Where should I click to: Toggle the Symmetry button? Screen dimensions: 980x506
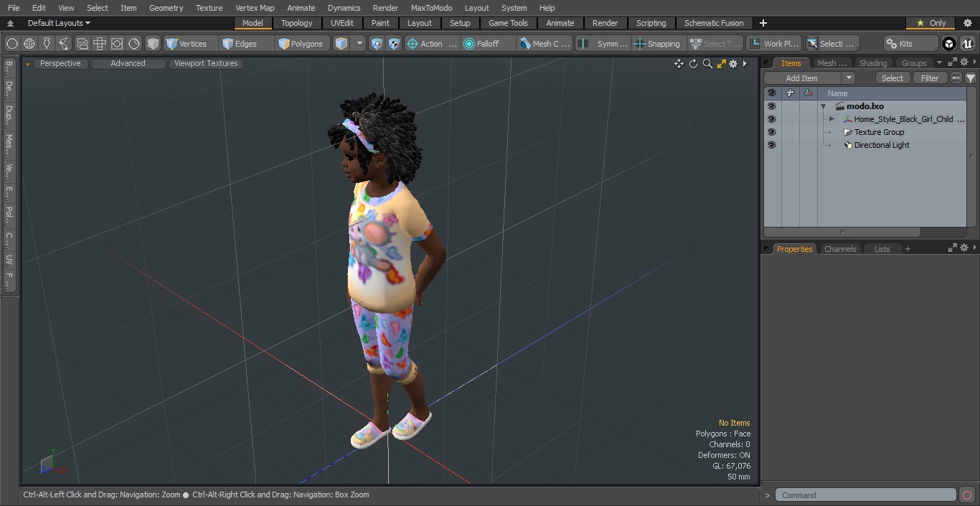point(603,44)
